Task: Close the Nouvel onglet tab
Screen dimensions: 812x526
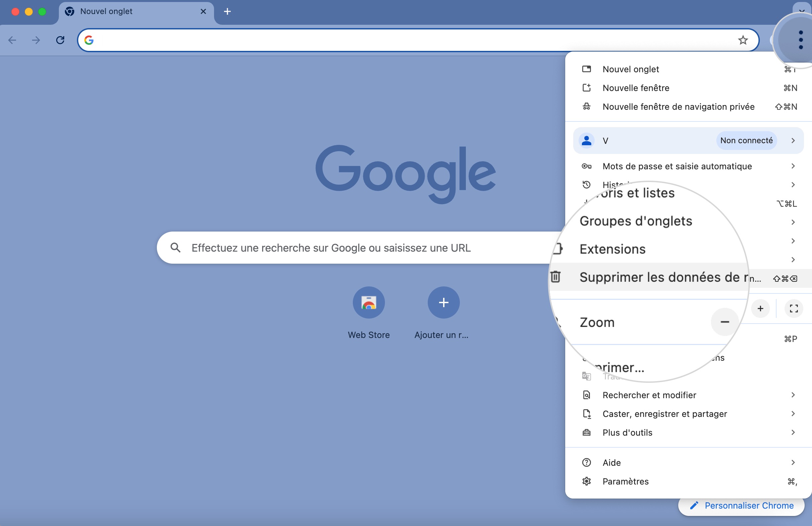Action: click(203, 12)
